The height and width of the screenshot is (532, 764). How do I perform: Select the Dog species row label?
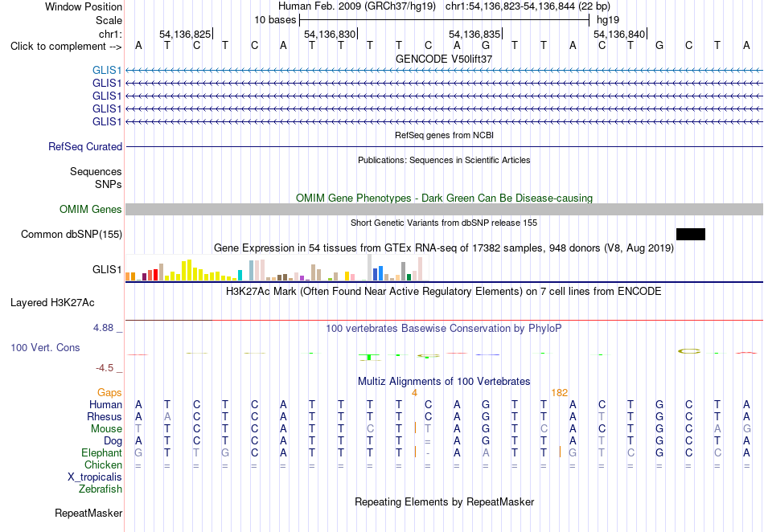(x=113, y=441)
